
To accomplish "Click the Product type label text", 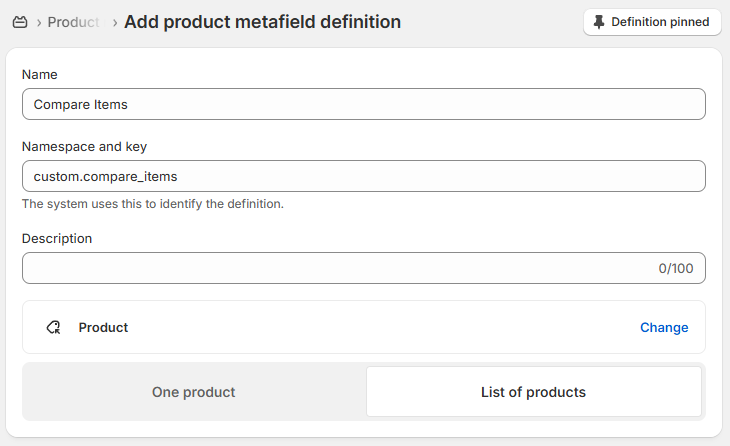I will coord(103,327).
